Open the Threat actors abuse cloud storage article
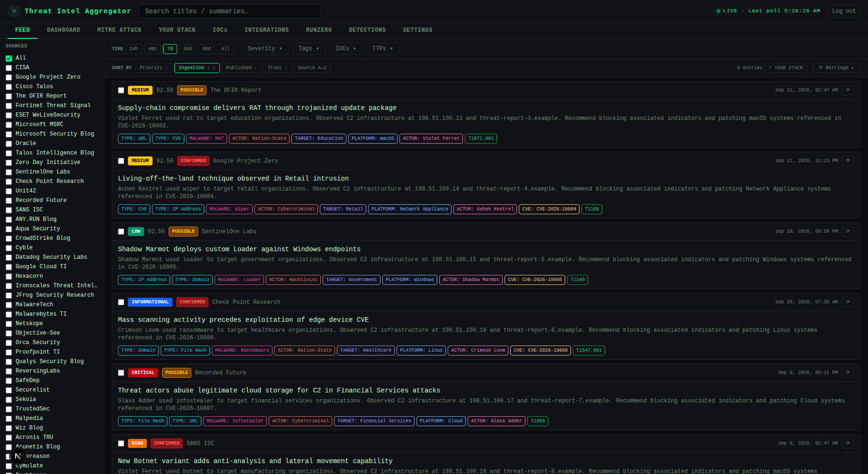This screenshot has width=868, height=474. (x=279, y=391)
